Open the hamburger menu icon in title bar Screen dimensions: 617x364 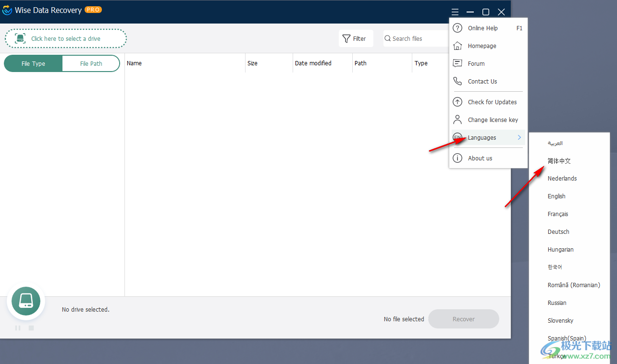coord(455,12)
